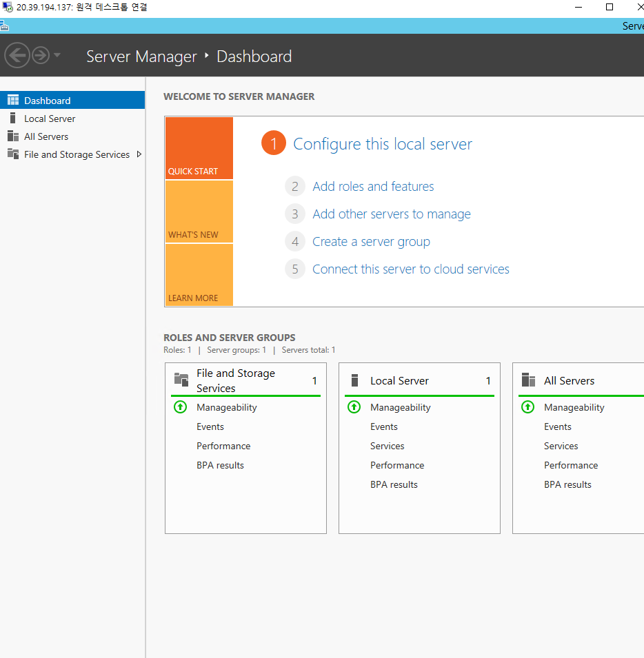The width and height of the screenshot is (644, 658).
Task: Open Performance in Local Server tile
Action: click(397, 465)
